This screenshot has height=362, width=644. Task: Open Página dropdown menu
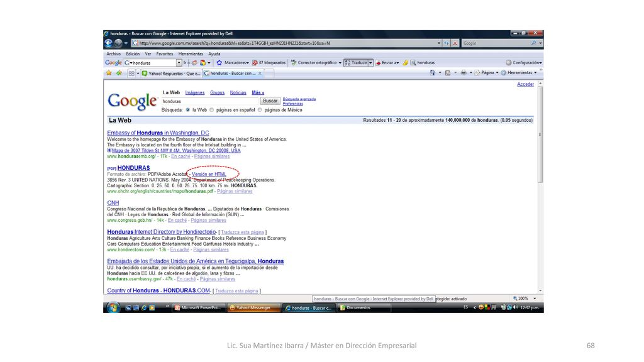click(x=486, y=73)
